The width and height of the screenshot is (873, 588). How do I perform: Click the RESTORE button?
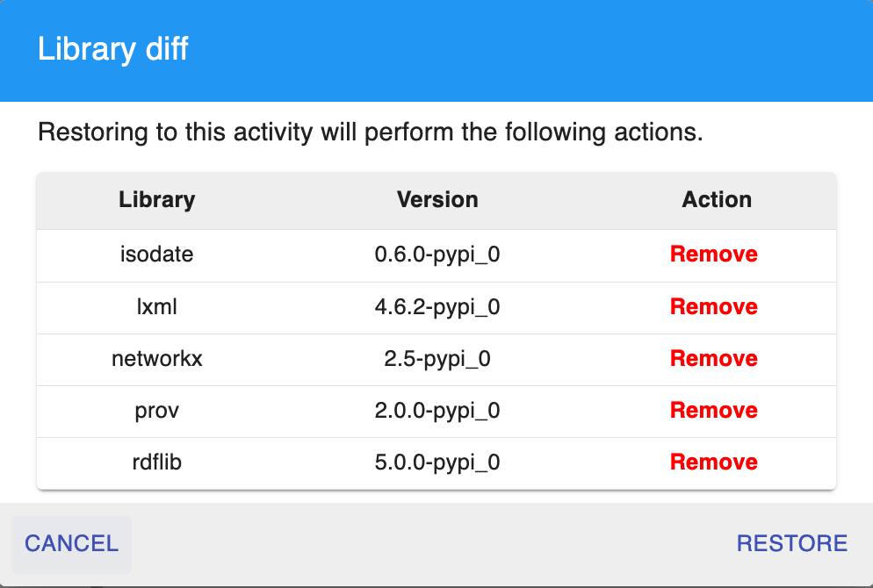pos(791,543)
